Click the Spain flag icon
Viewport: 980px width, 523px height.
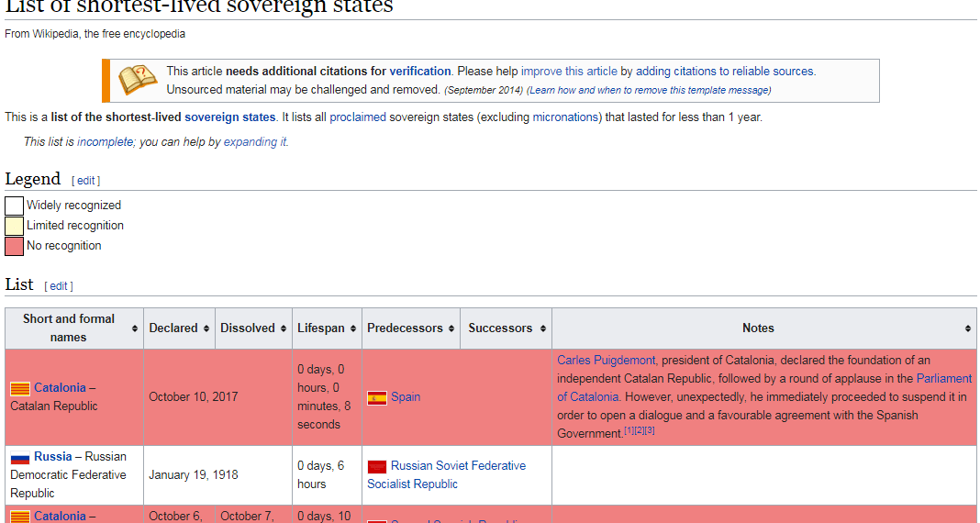(376, 397)
